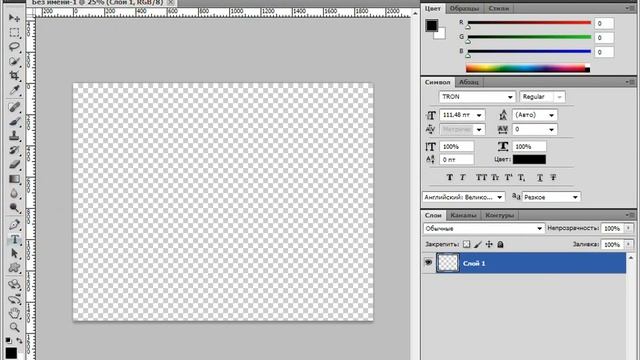Lock transparent pixels on layer
This screenshot has height=360, width=640.
[467, 244]
